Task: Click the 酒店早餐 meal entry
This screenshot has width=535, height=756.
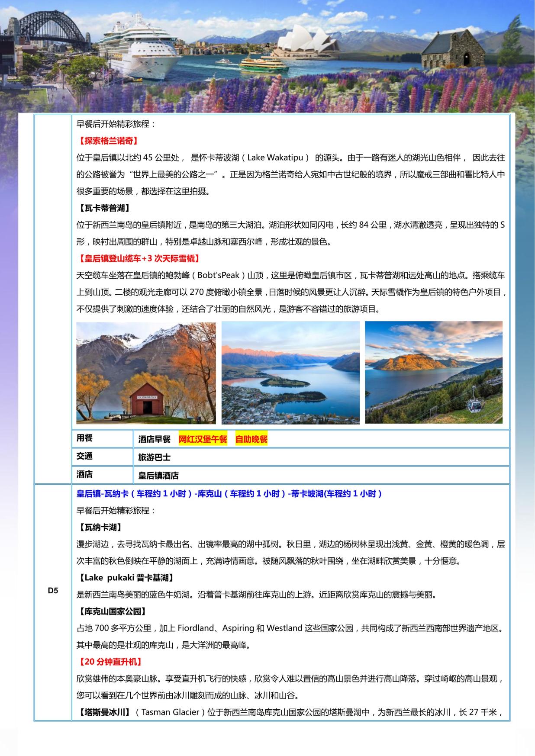Action: 155,439
